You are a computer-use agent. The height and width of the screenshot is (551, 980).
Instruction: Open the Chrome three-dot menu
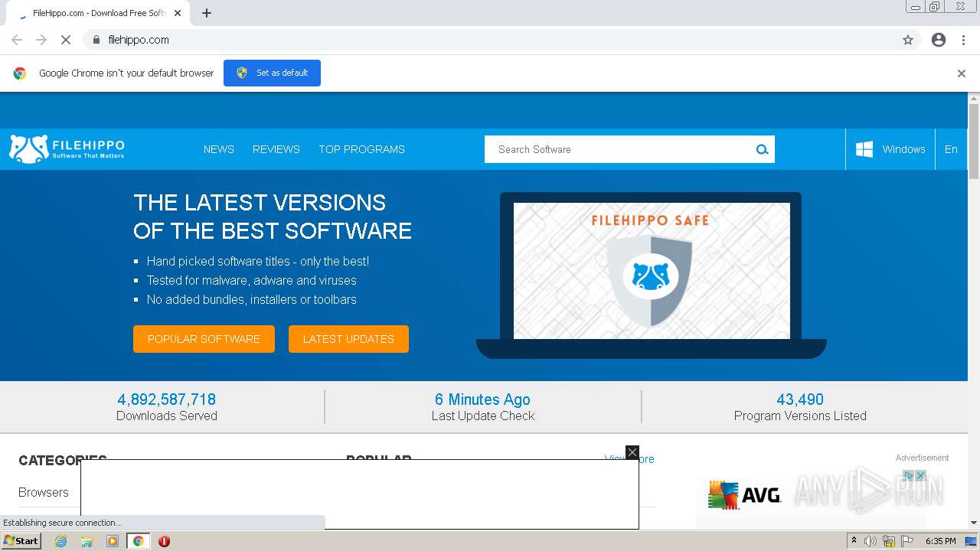click(x=964, y=40)
